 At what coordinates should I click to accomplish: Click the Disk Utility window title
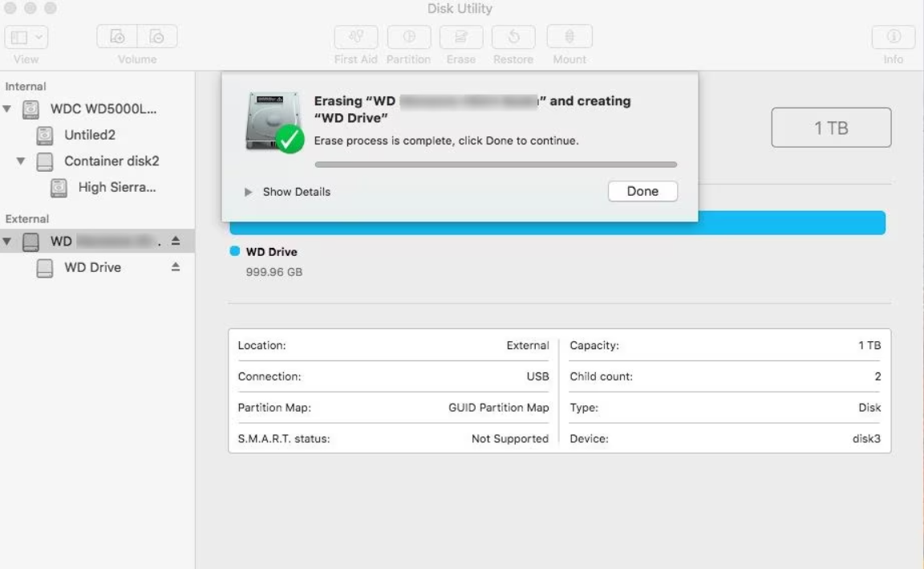click(x=460, y=9)
